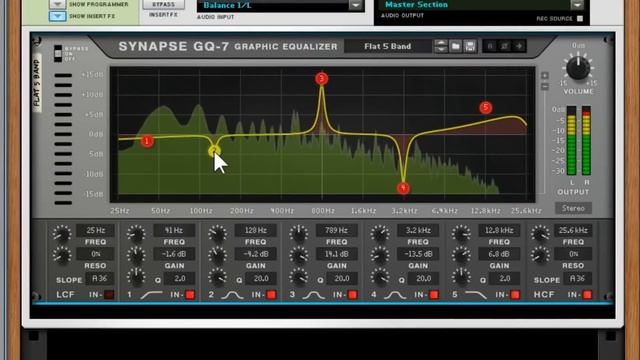Click band 1 Q knob
This screenshot has width=640, height=360.
coord(136,278)
